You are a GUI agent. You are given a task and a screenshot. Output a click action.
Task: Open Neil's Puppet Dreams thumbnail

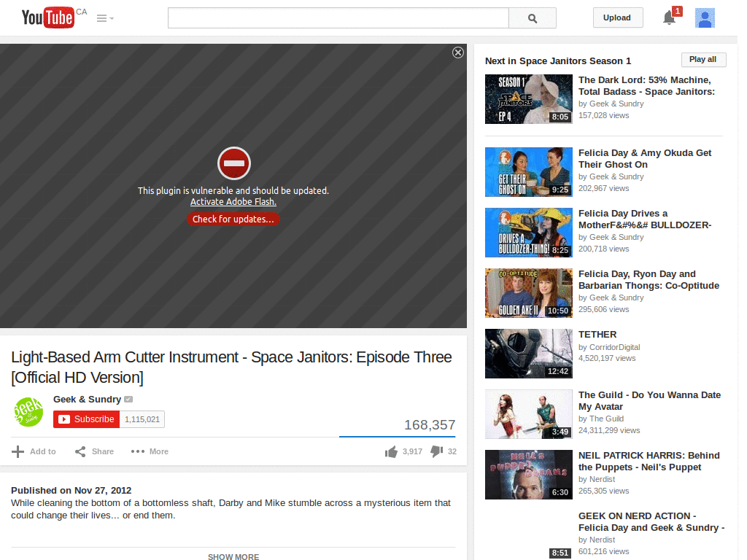coord(529,474)
